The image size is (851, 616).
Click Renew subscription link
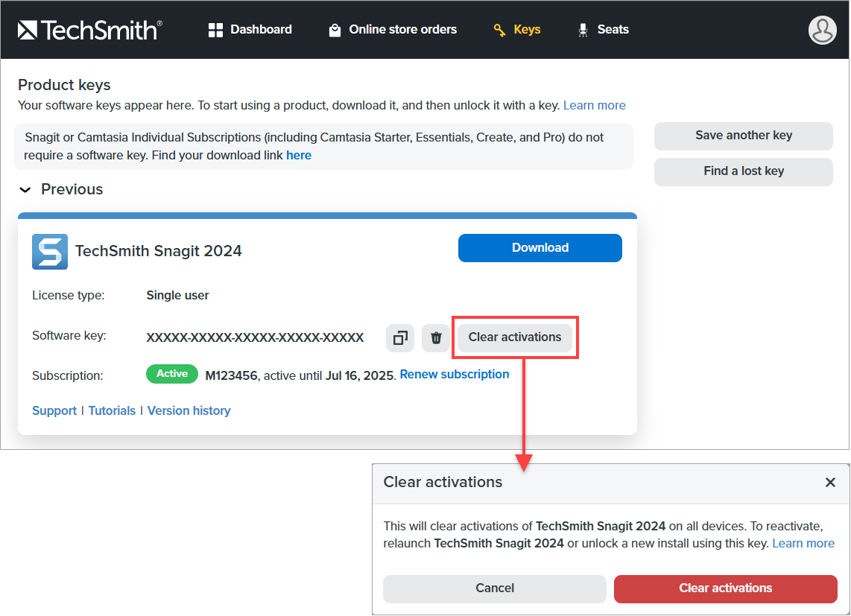click(455, 375)
